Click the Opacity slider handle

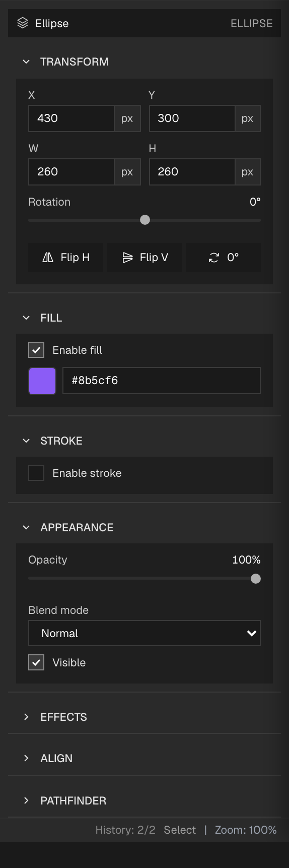[x=256, y=579]
